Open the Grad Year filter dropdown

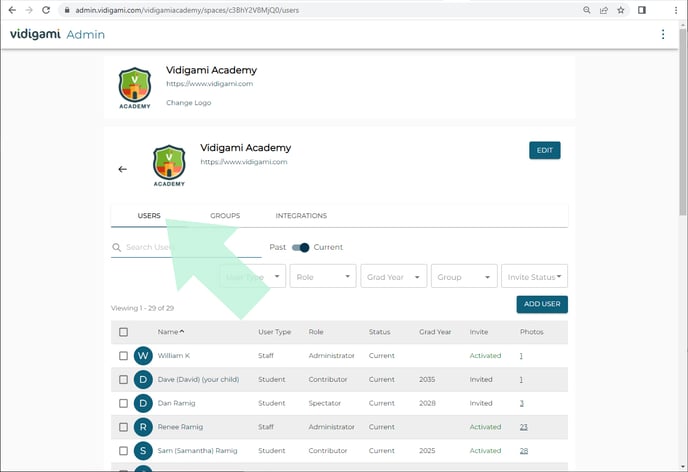(x=394, y=276)
